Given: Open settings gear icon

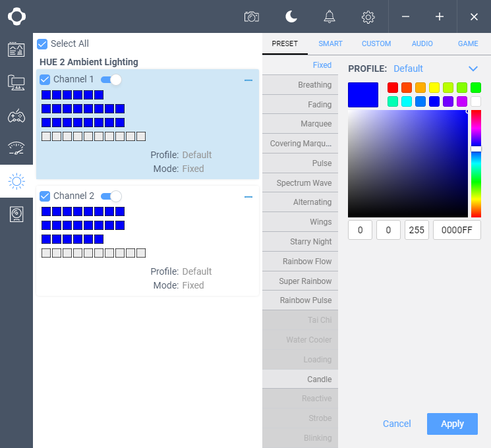Looking at the screenshot, I should point(368,16).
